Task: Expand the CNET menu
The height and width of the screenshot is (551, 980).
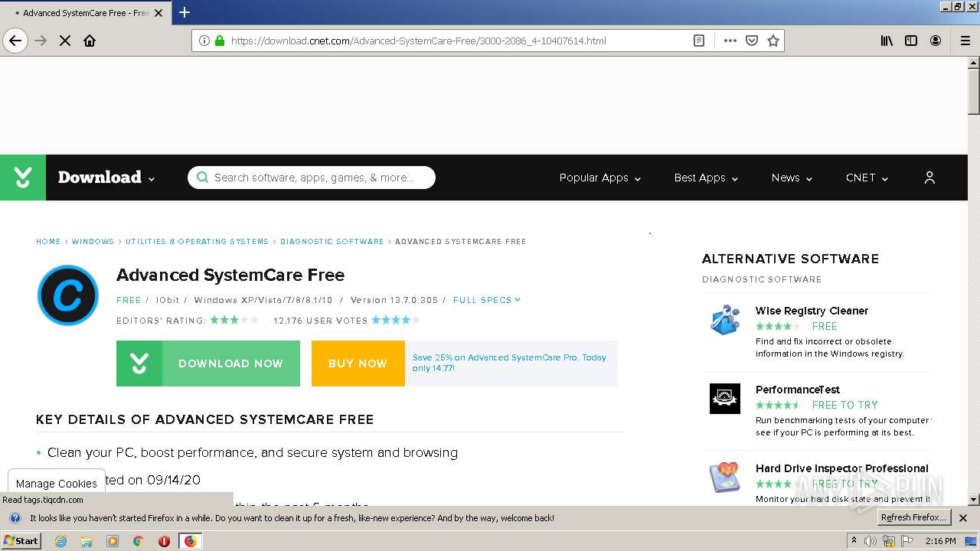Action: click(867, 178)
